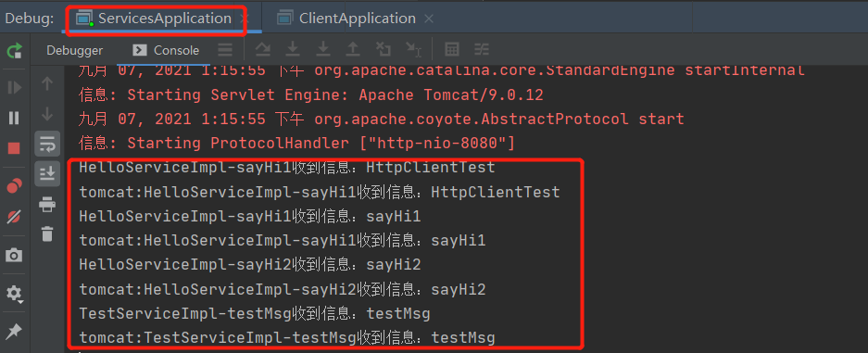
Task: Switch to the Debugger tab
Action: pyautogui.click(x=75, y=50)
